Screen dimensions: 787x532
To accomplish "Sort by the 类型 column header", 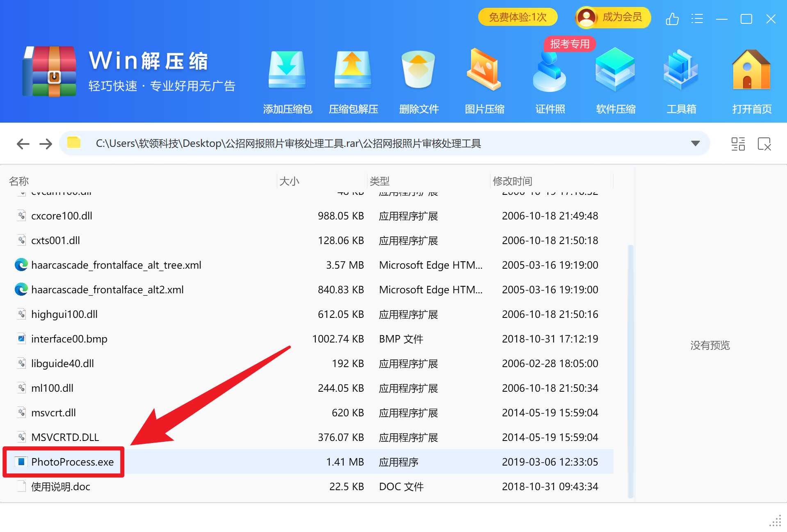I will (379, 181).
